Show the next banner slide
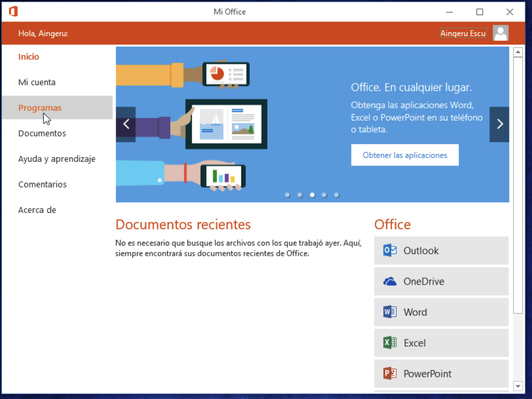The image size is (532, 399). (x=500, y=124)
